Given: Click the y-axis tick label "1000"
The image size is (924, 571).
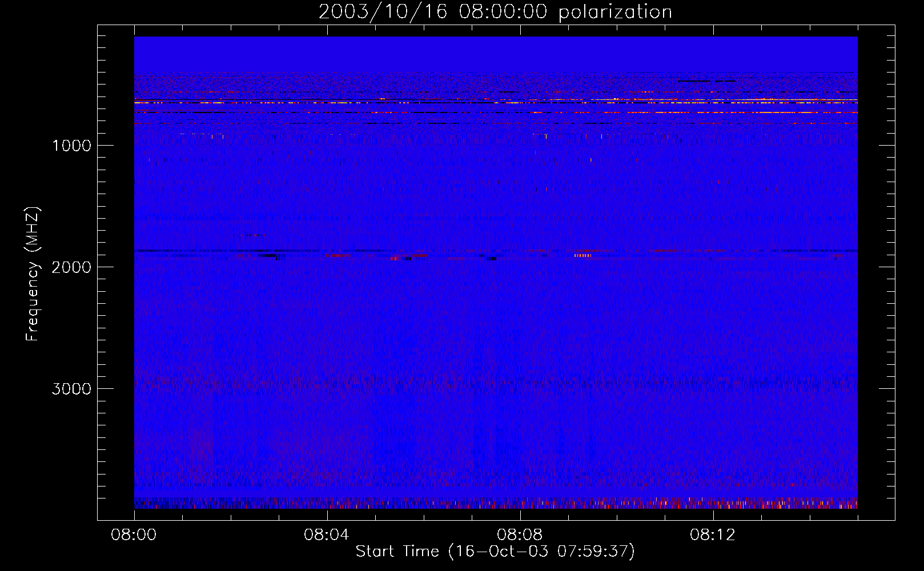Looking at the screenshot, I should 72,146.
